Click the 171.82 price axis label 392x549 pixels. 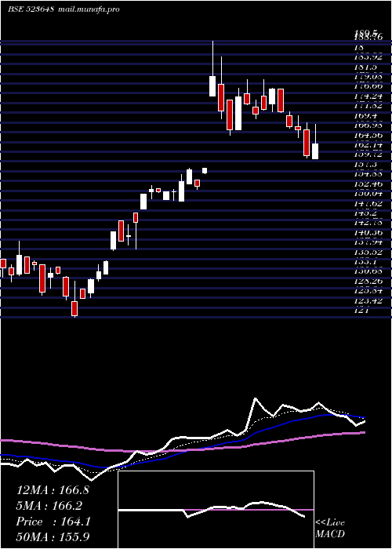pyautogui.click(x=368, y=105)
